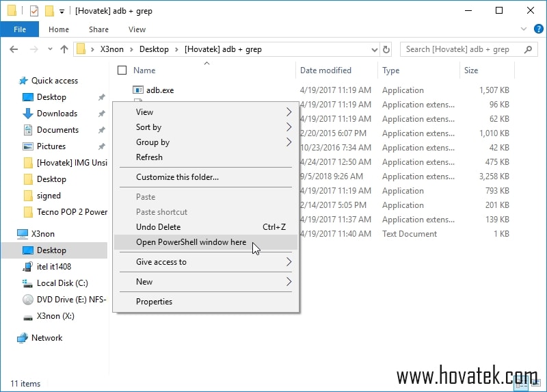Screen dimensions: 547x392
Task: Choose Customize this folder... menu entry
Action: click(x=206, y=177)
